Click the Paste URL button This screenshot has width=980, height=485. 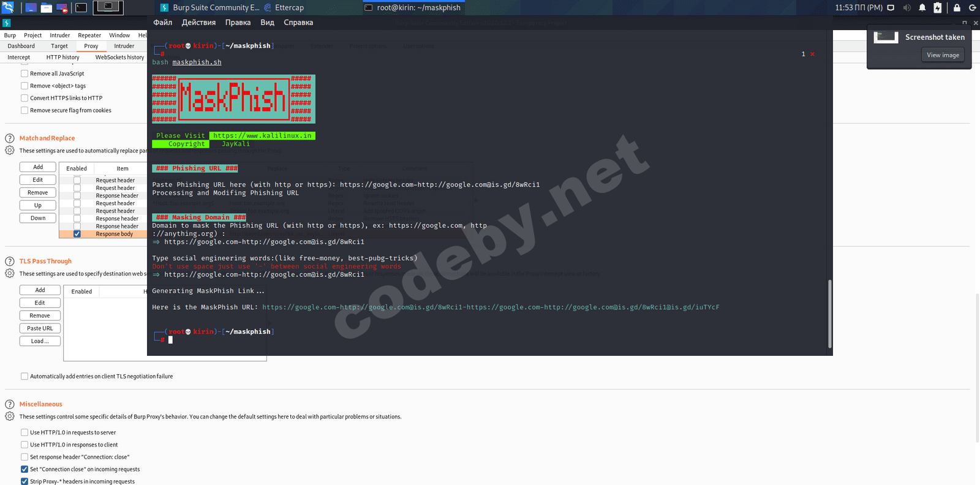[x=40, y=328]
